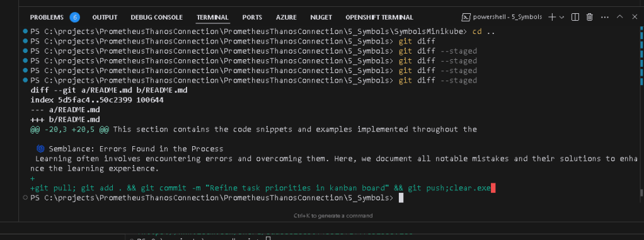Open the NUGET tab
Image resolution: width=644 pixels, height=240 pixels.
(x=321, y=17)
